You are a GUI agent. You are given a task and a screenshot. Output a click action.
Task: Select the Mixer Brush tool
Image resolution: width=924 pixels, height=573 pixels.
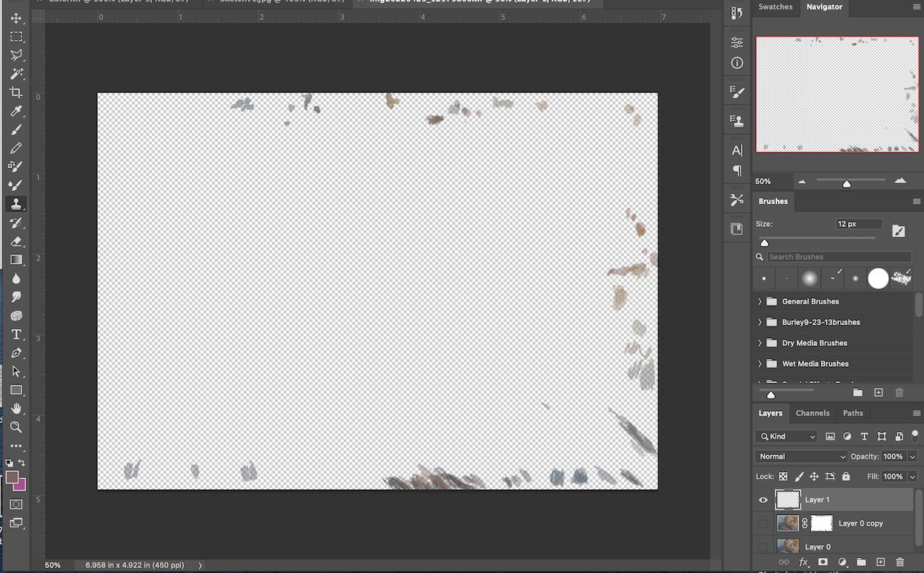pos(16,186)
